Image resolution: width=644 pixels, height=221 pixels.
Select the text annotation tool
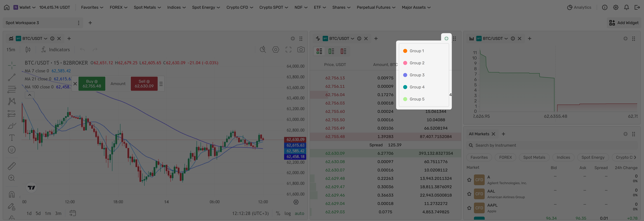(12, 138)
